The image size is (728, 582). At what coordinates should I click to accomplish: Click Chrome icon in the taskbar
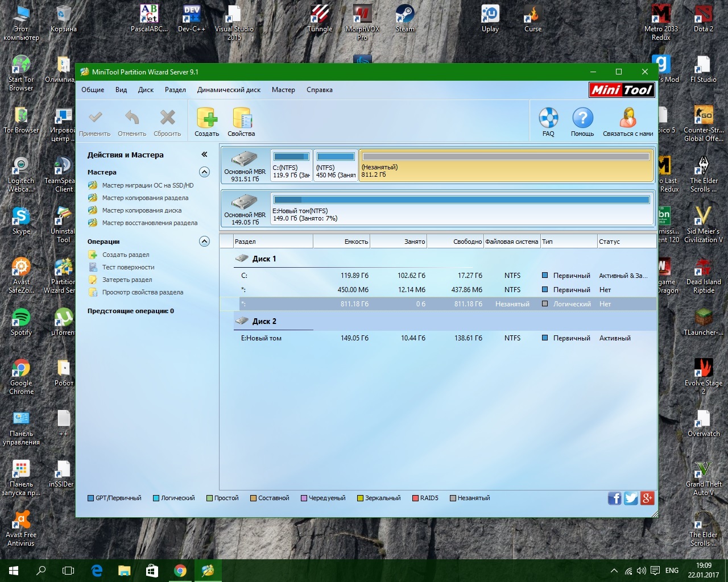coord(180,571)
